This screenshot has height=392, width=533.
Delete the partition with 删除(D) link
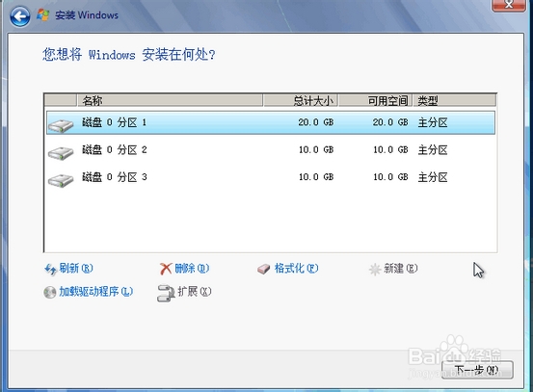[192, 269]
